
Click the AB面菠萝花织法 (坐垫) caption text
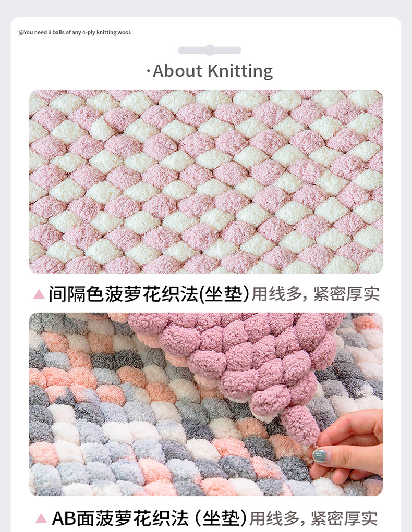pyautogui.click(x=149, y=518)
